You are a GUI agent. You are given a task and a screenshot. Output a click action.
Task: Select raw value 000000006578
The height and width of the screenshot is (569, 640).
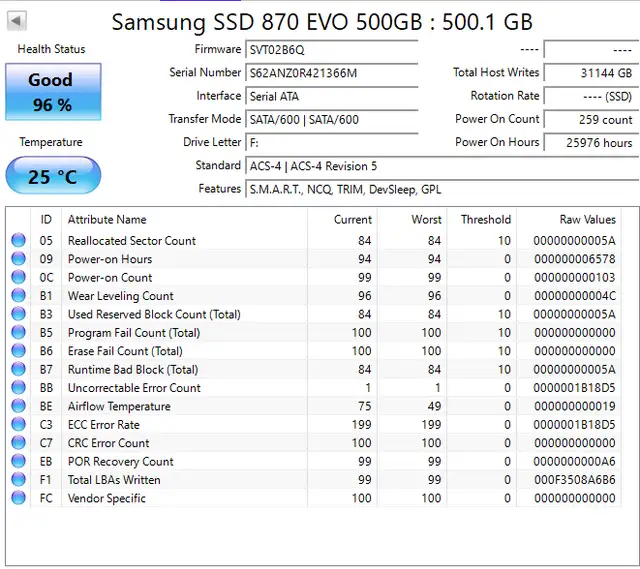click(x=575, y=259)
